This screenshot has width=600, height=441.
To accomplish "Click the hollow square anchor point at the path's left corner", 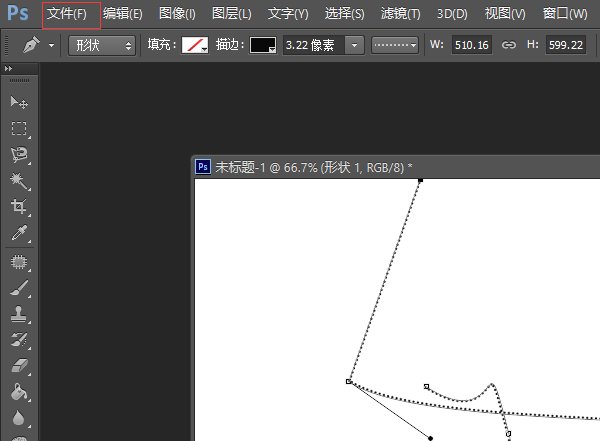I will click(x=348, y=381).
